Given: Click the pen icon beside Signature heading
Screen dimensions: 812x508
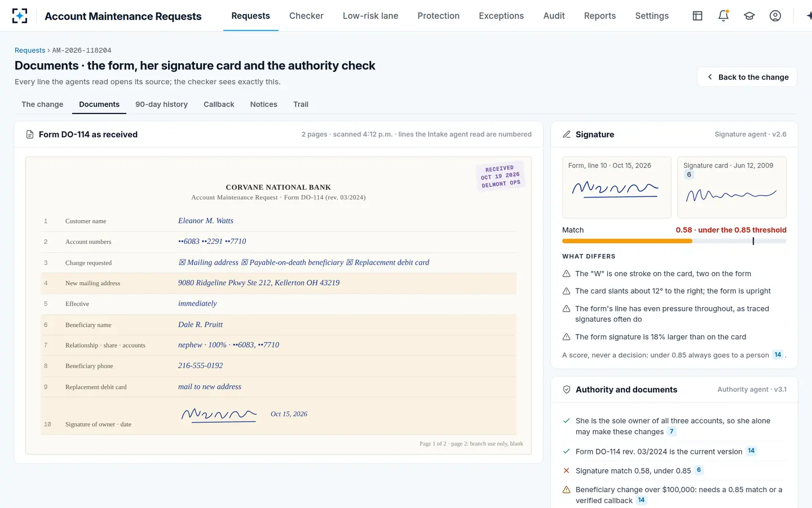Looking at the screenshot, I should [567, 134].
